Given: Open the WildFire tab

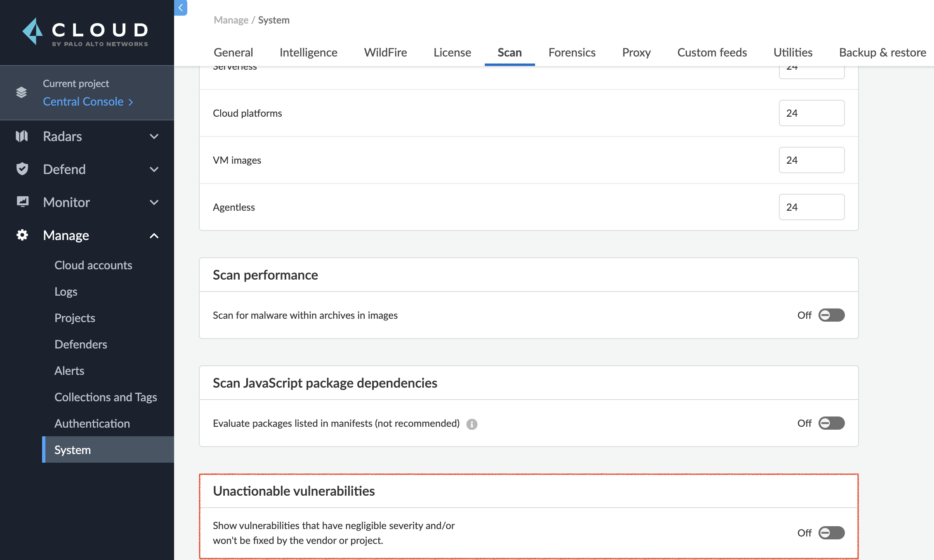Looking at the screenshot, I should 385,52.
